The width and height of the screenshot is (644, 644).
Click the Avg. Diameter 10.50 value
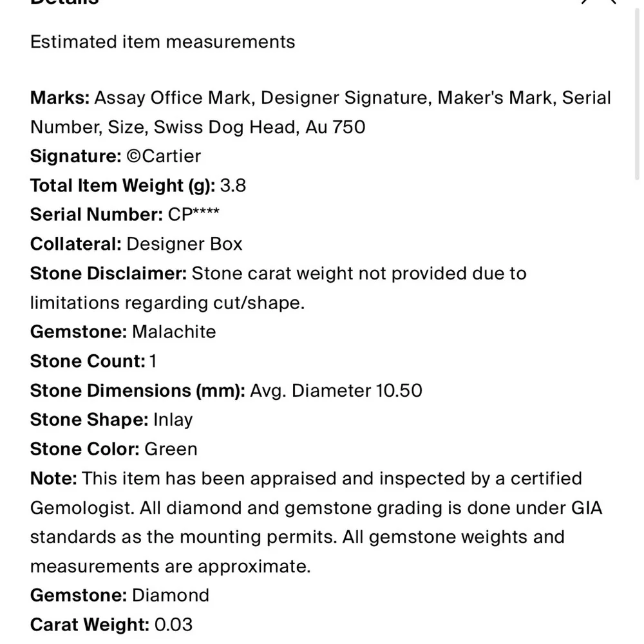click(336, 390)
